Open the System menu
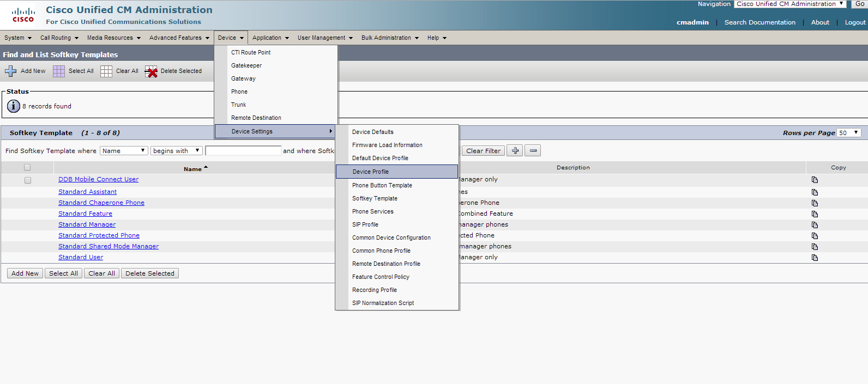The height and width of the screenshot is (384, 868). 18,38
